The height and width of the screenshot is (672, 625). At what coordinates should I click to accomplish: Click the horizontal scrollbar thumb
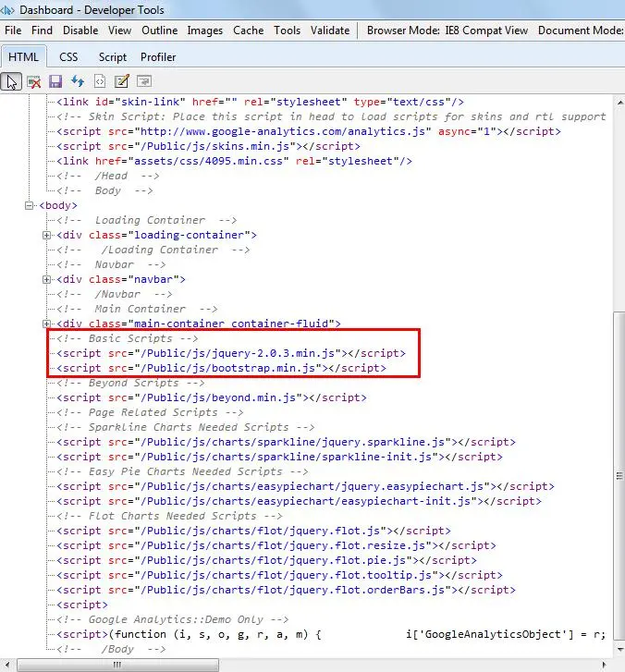[118, 666]
